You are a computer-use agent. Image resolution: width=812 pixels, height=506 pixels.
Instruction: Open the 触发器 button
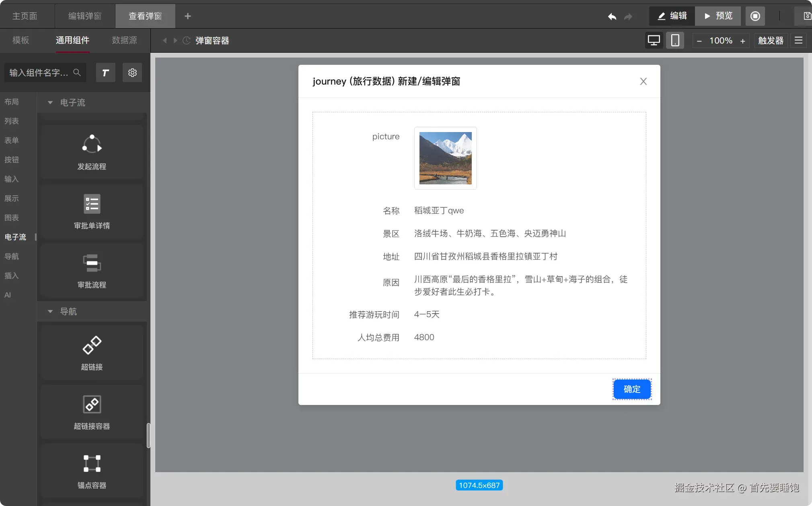point(771,41)
